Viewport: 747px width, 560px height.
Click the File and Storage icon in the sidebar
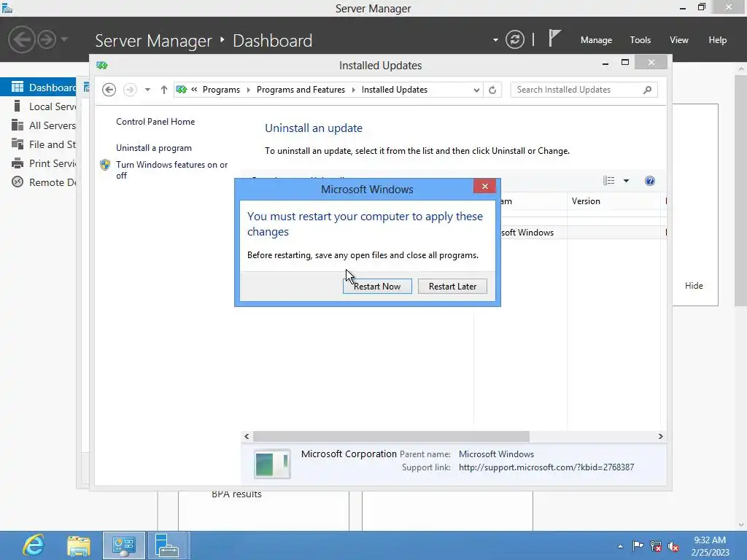tap(18, 144)
